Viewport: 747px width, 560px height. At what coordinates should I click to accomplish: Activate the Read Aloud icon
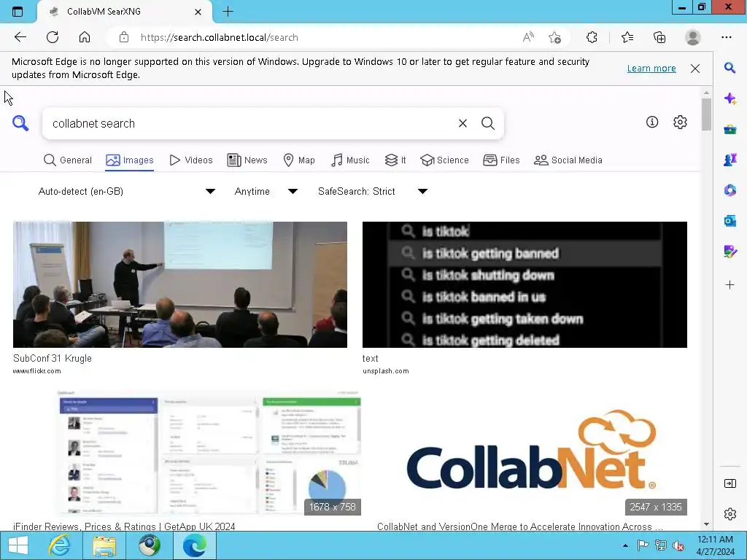pos(528,37)
